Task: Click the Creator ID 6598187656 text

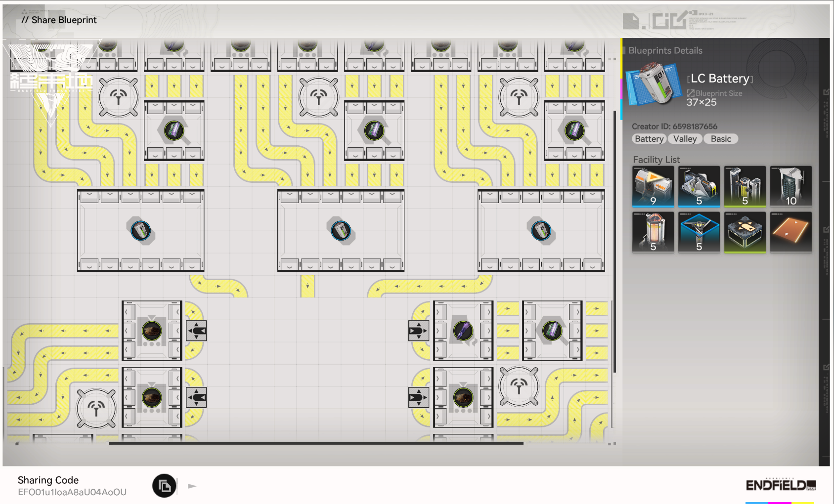Action: [674, 126]
